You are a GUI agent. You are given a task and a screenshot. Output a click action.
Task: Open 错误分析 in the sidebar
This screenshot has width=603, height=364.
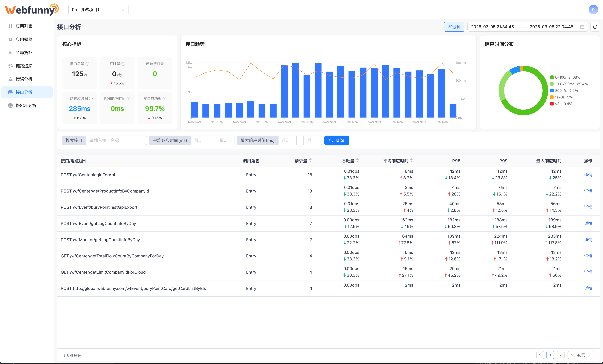24,79
